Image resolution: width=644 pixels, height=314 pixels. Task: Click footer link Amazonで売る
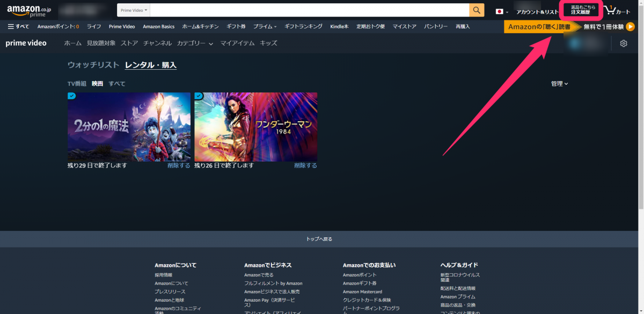point(259,275)
